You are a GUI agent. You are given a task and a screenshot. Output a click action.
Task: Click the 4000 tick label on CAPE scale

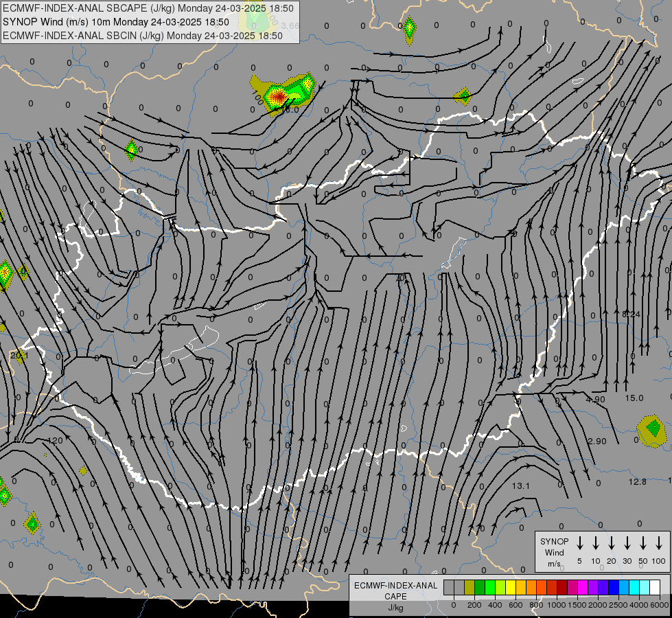pos(639,605)
